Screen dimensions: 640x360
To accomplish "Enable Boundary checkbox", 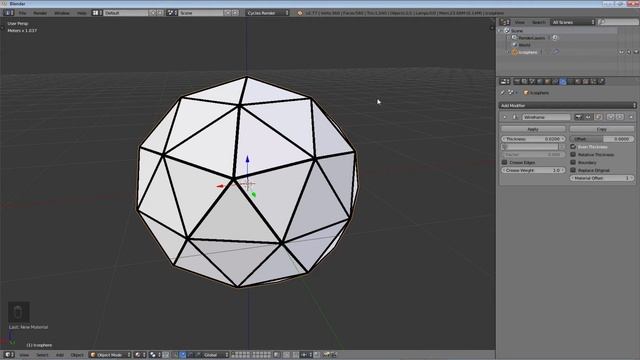I will click(x=573, y=162).
